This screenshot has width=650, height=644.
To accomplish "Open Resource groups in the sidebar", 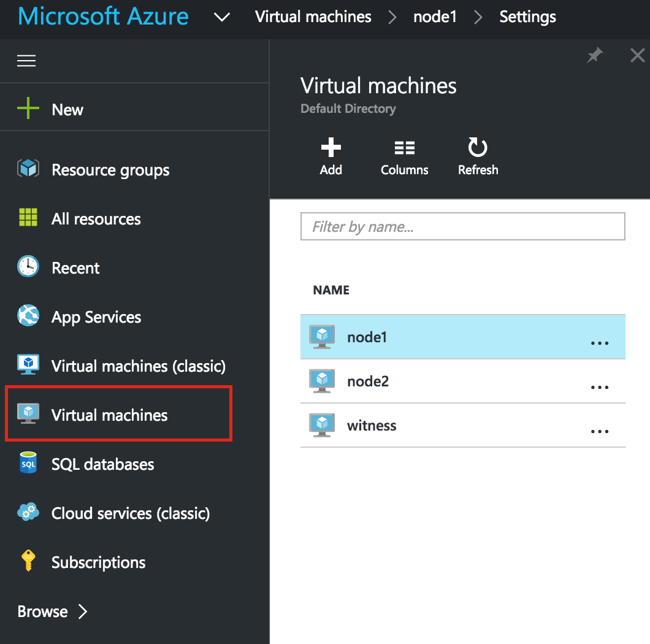I will 110,170.
